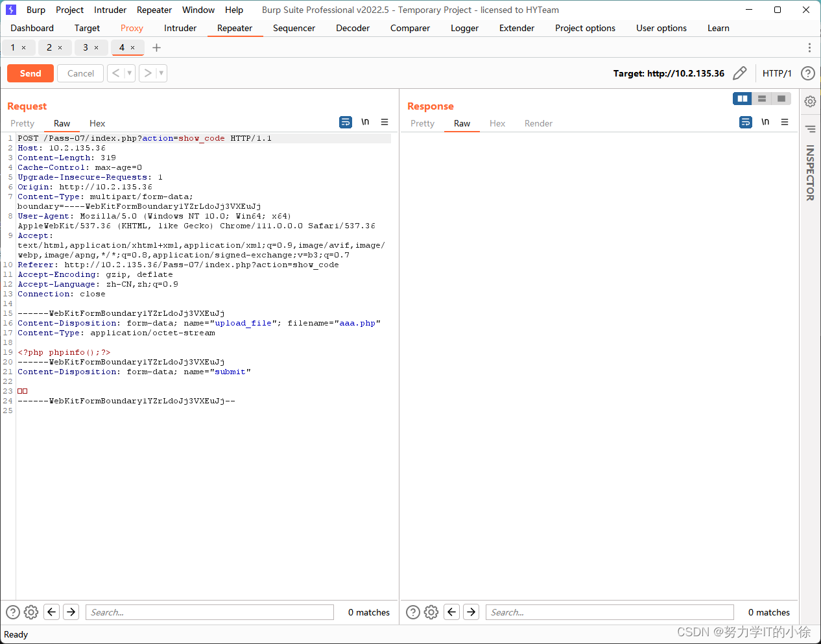This screenshot has width=821, height=644.
Task: Open the Repeater menu in menu bar
Action: click(154, 10)
